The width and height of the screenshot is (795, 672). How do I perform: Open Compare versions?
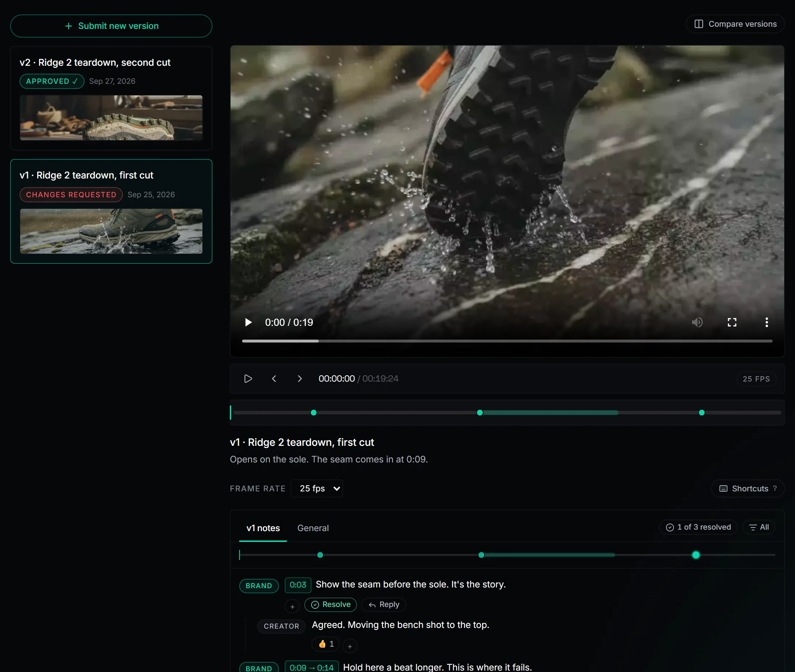(735, 24)
